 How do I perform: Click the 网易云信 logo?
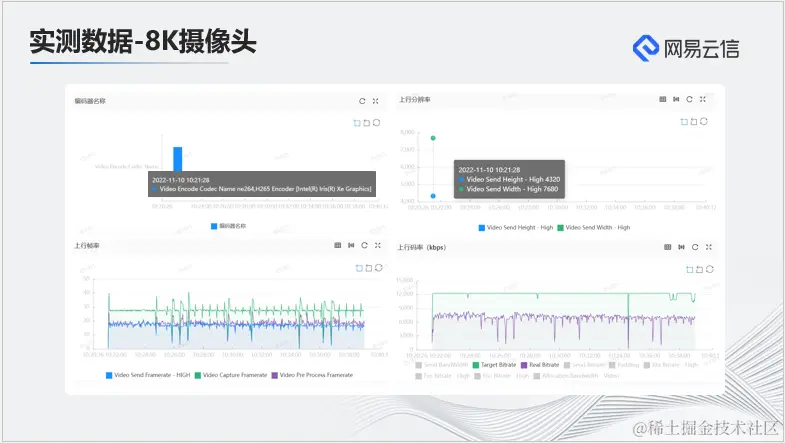pyautogui.click(x=686, y=49)
